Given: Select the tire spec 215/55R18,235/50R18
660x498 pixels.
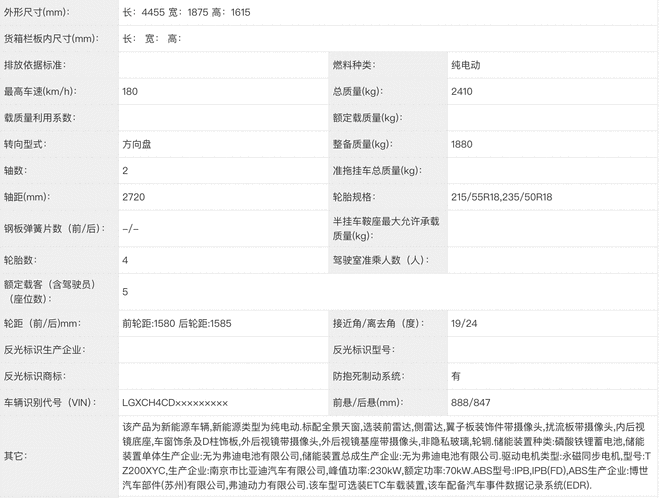Looking at the screenshot, I should point(501,197).
